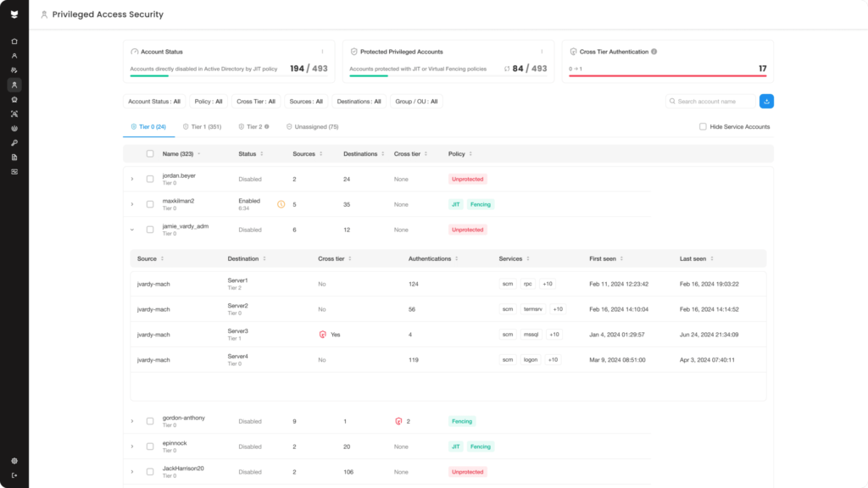The image size is (868, 488).
Task: Sort by Destinations column
Action: (383, 154)
